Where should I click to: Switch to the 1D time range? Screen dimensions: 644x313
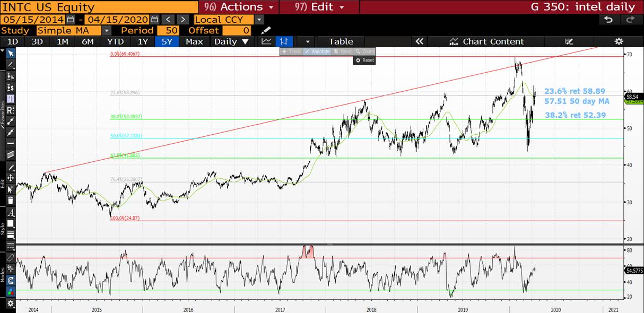pyautogui.click(x=12, y=41)
